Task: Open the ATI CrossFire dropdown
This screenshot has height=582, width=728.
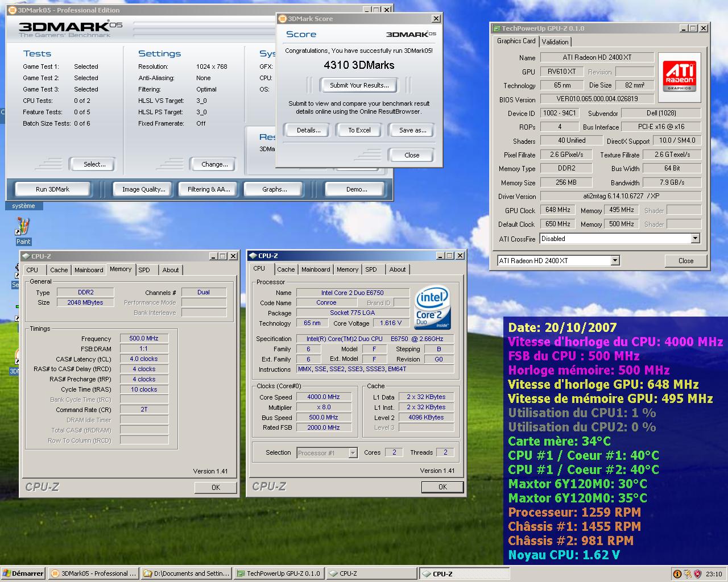Action: coord(695,239)
